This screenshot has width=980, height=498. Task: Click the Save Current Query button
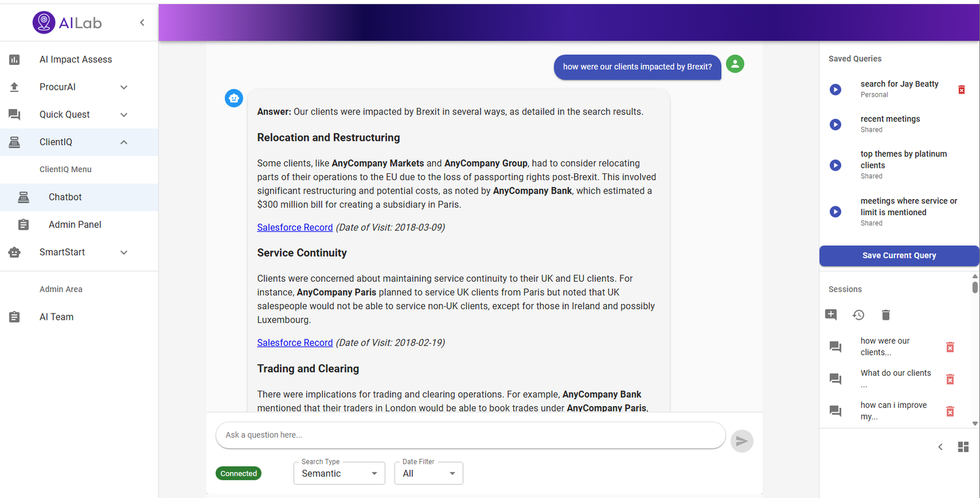pyautogui.click(x=899, y=255)
